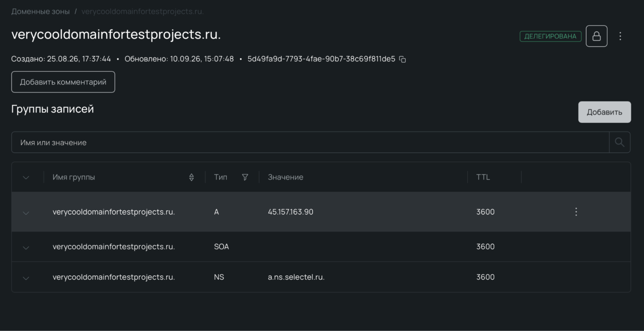Expand the NS record row

[x=26, y=278]
